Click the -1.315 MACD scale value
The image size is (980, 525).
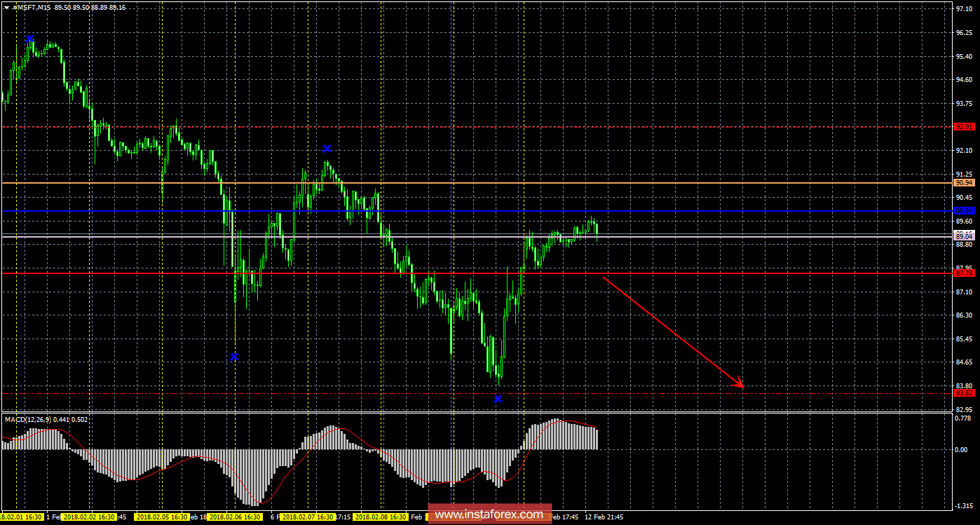(x=964, y=505)
